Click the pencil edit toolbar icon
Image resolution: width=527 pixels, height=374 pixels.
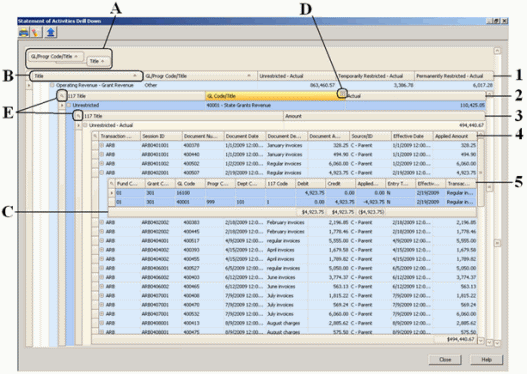pos(36,33)
